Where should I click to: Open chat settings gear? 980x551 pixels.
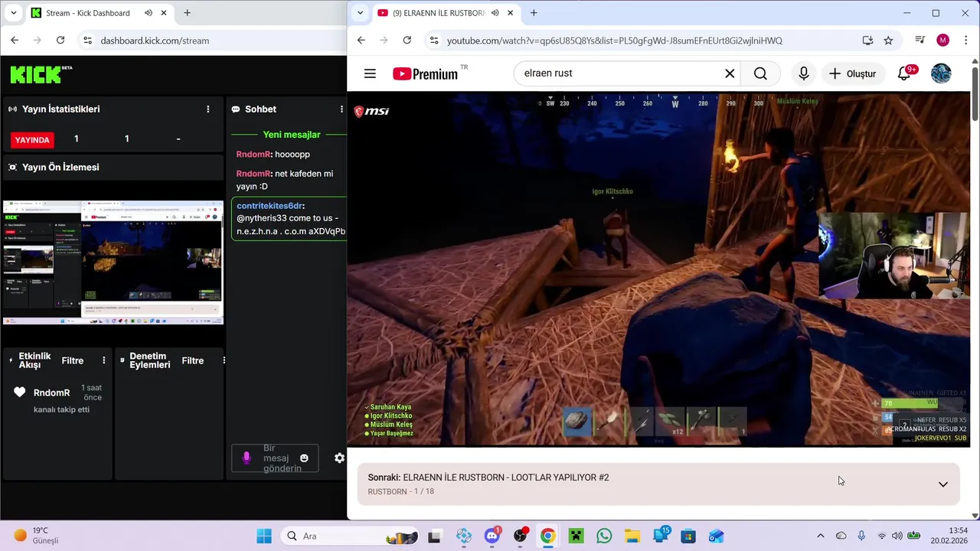pyautogui.click(x=339, y=458)
